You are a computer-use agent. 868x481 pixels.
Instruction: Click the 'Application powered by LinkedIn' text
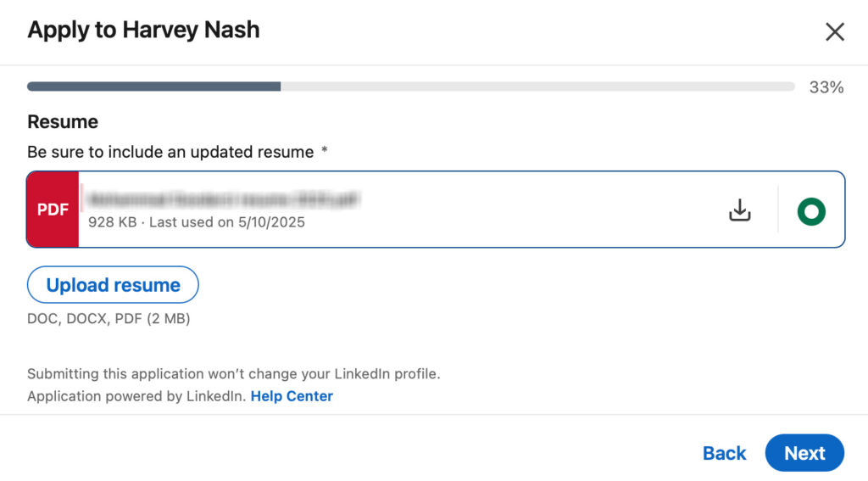point(136,396)
